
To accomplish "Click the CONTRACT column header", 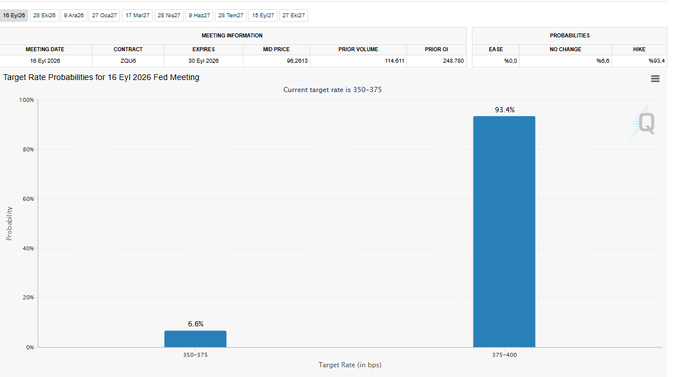I will [x=128, y=49].
